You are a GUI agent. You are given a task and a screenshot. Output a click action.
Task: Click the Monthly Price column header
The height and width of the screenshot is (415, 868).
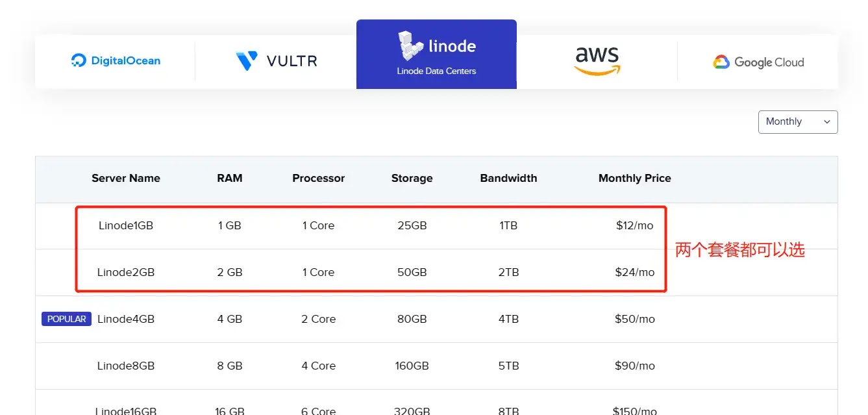coord(634,178)
